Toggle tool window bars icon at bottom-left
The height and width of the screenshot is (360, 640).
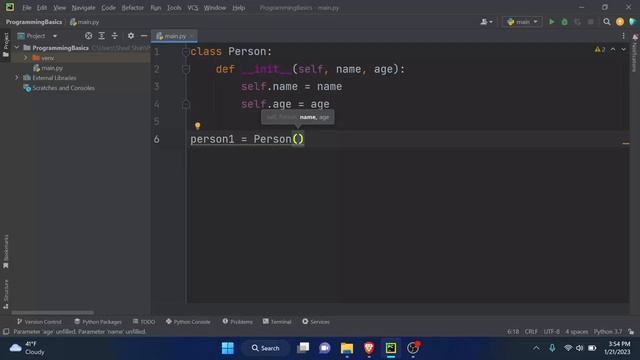(6, 331)
